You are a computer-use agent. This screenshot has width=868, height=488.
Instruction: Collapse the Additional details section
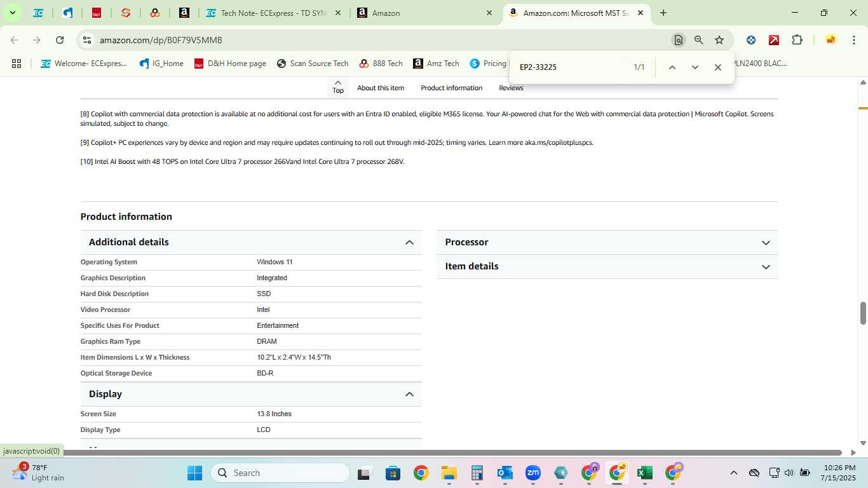[251, 242]
